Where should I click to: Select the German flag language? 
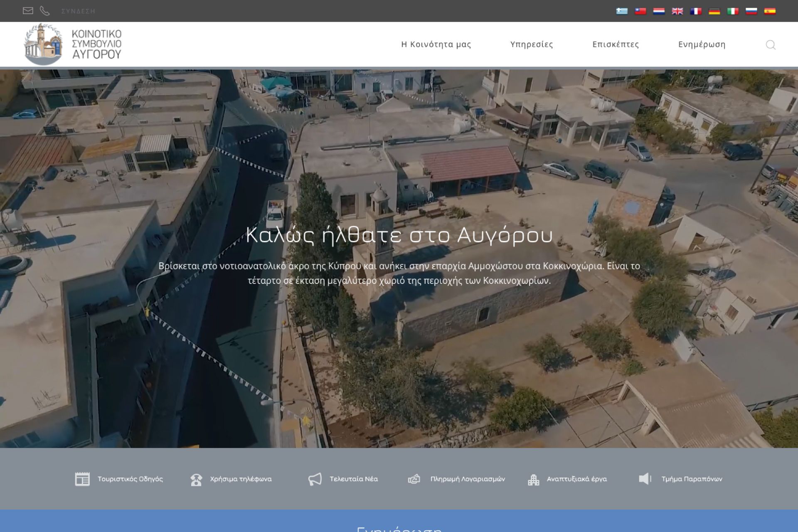click(x=714, y=11)
